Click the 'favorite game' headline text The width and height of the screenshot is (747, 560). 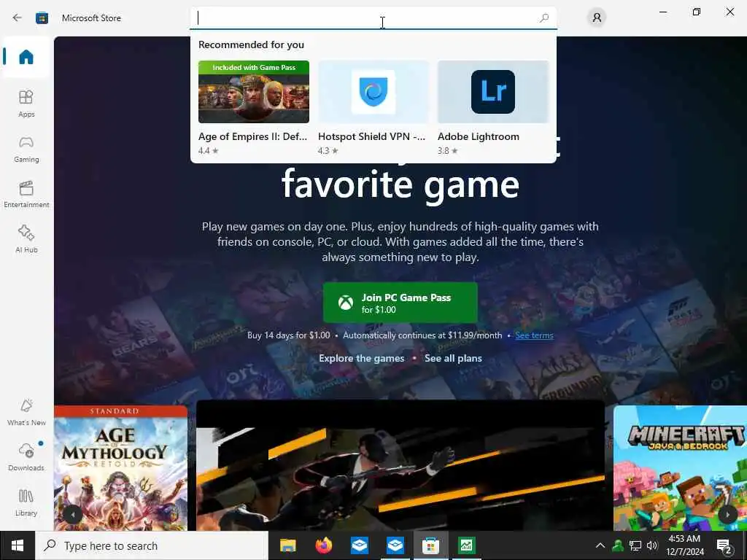tap(400, 184)
